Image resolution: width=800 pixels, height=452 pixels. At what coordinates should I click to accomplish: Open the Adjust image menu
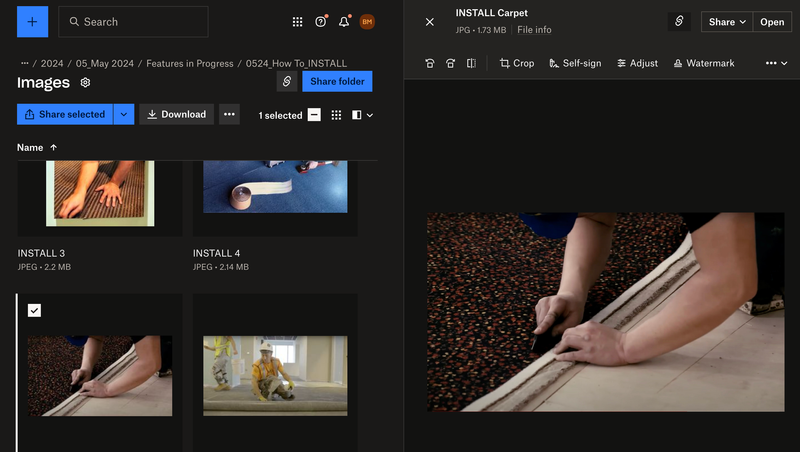637,63
